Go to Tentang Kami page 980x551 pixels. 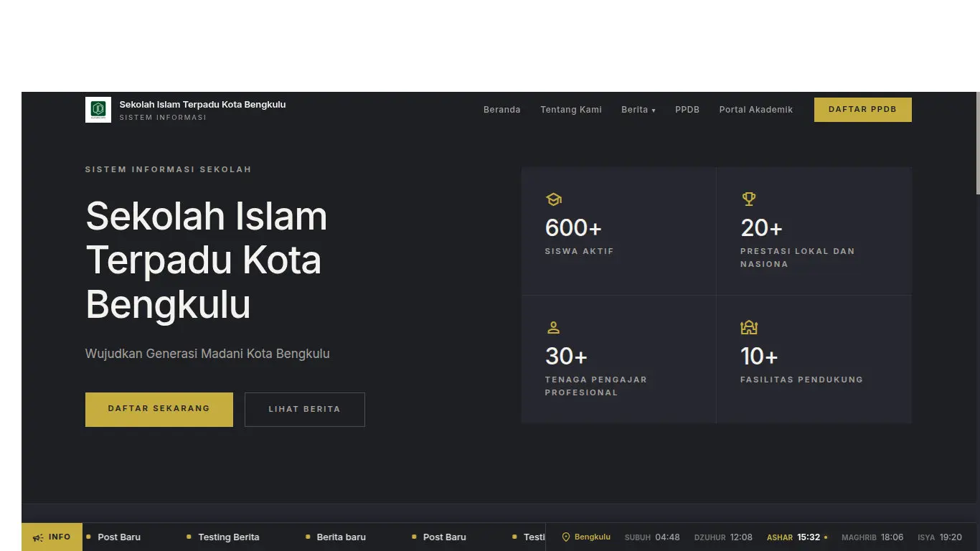click(x=571, y=110)
